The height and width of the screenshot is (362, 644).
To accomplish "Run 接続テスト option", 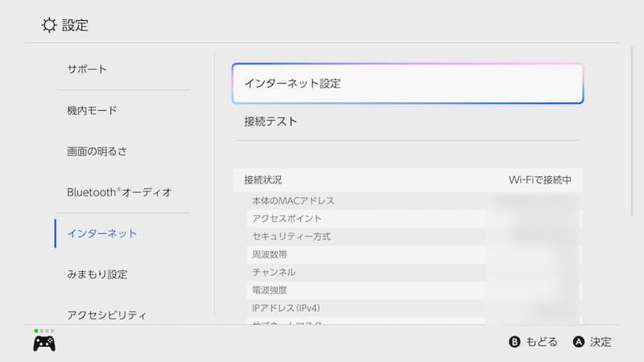I will [407, 121].
